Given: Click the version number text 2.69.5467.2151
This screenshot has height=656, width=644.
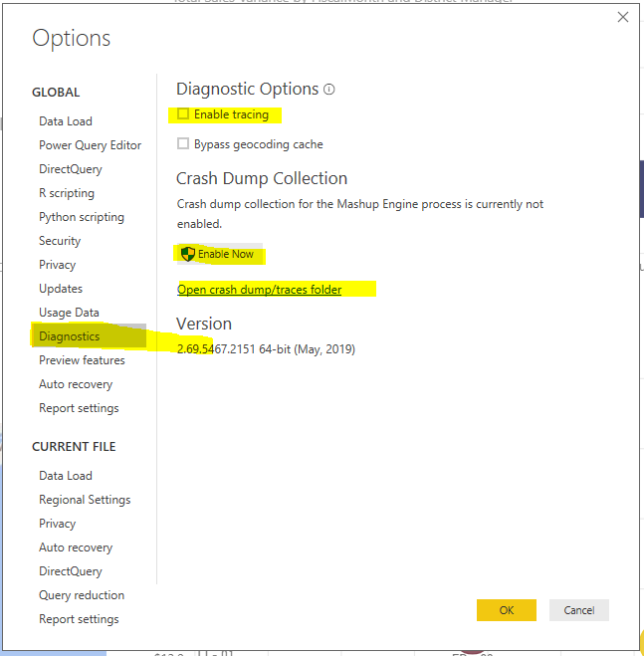Looking at the screenshot, I should (216, 349).
